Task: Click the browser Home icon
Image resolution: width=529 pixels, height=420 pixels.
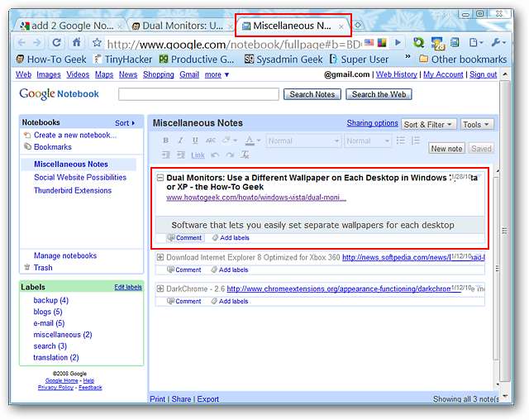Action: pyautogui.click(x=77, y=43)
